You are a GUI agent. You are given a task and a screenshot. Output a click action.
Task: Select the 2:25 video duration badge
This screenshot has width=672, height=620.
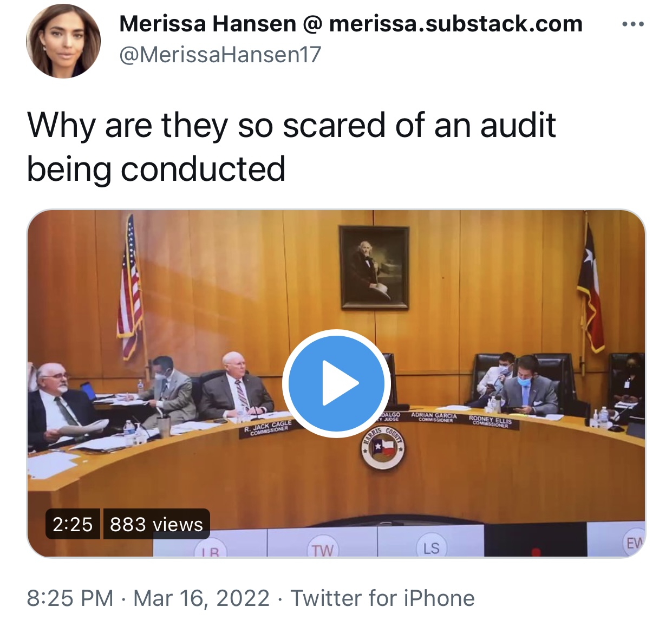pos(73,524)
